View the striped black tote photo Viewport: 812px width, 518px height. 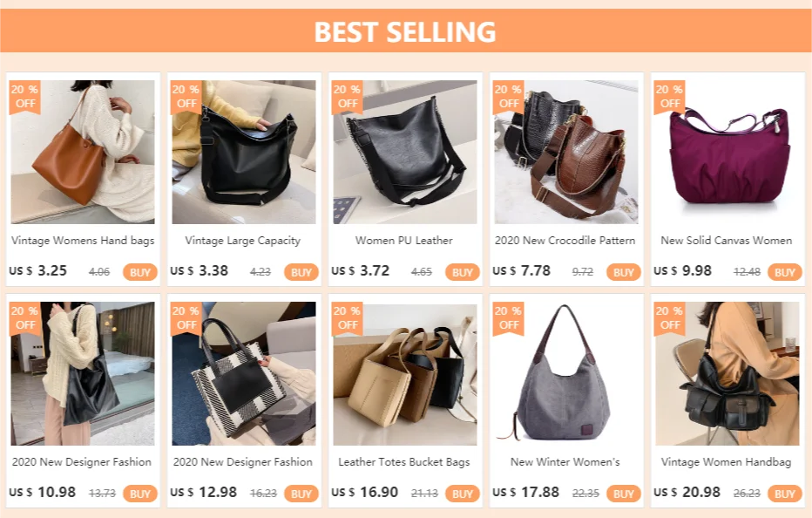pos(244,373)
